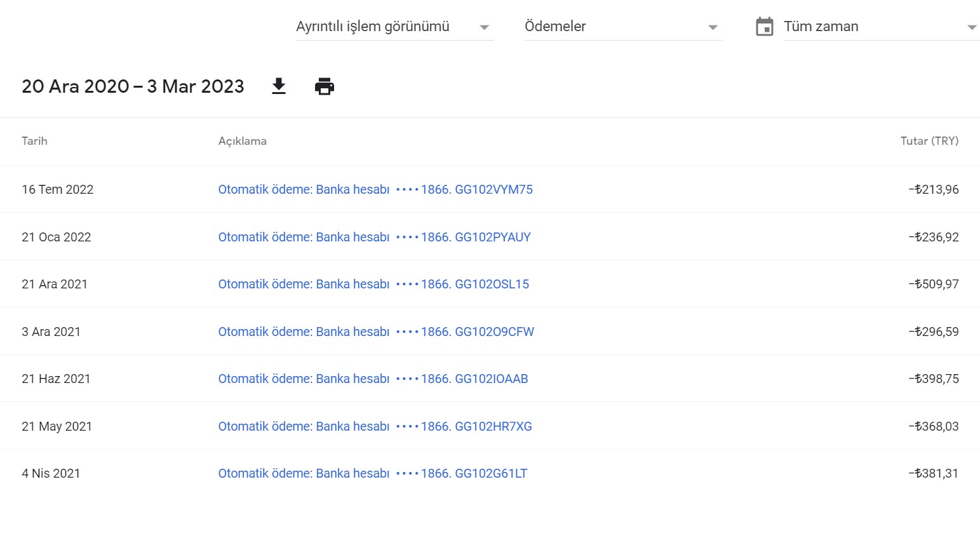Open payment link GG102VYM75
Viewport: 980px width, 538px height.
coord(375,189)
